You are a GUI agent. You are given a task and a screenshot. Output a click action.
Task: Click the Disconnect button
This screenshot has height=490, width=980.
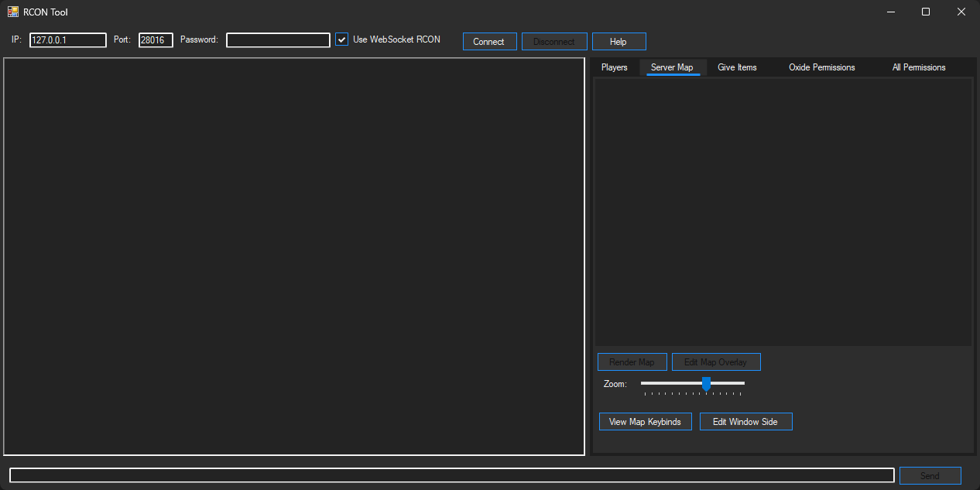click(x=554, y=41)
